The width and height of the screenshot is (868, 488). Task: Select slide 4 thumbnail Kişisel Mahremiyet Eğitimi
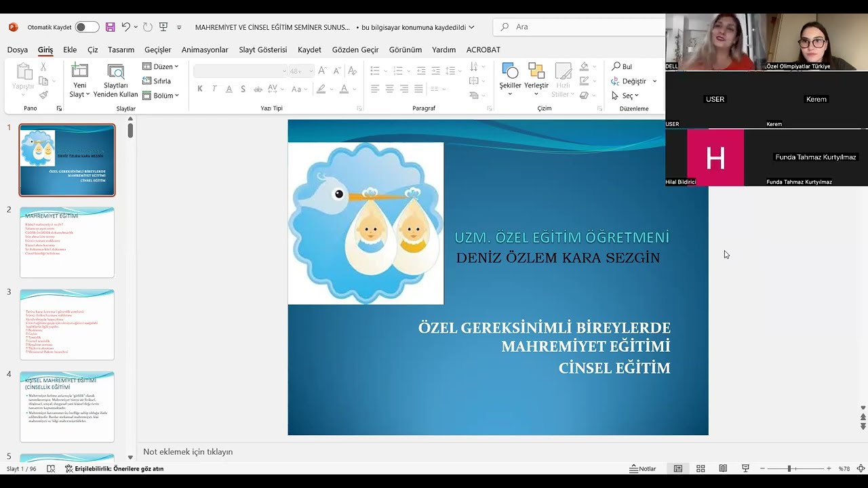[x=67, y=407]
